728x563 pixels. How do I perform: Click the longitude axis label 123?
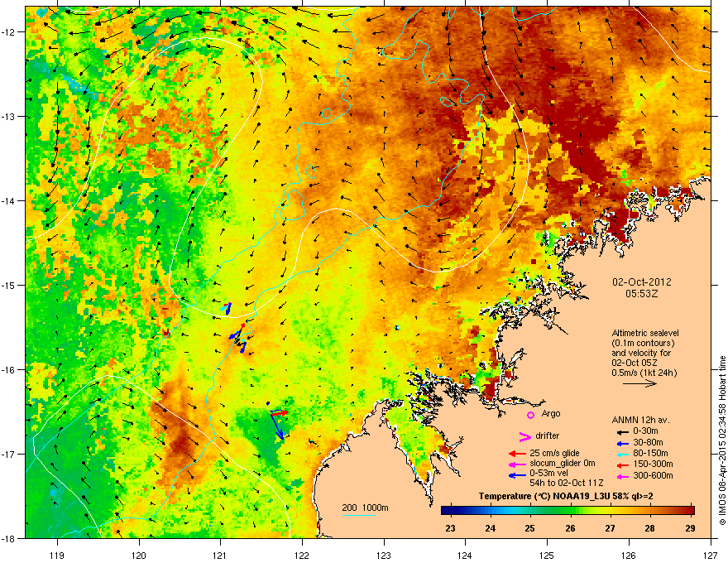tap(384, 555)
